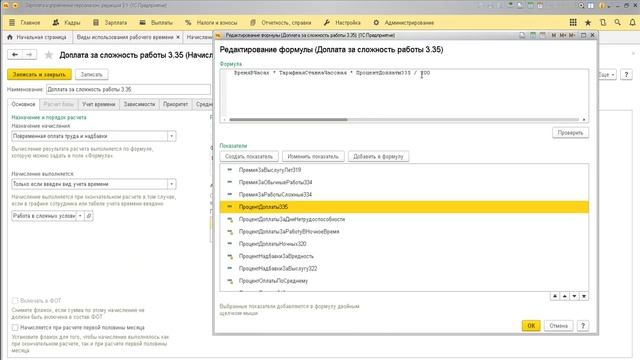Click Добавить в формулу button
640x360 pixels.
tap(378, 156)
